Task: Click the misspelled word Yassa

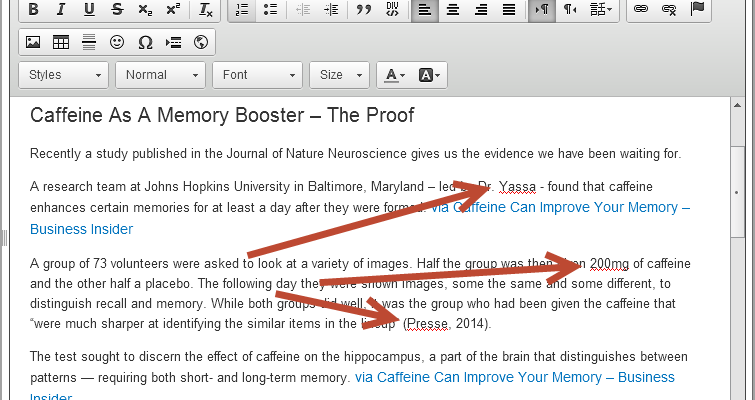Action: 517,186
